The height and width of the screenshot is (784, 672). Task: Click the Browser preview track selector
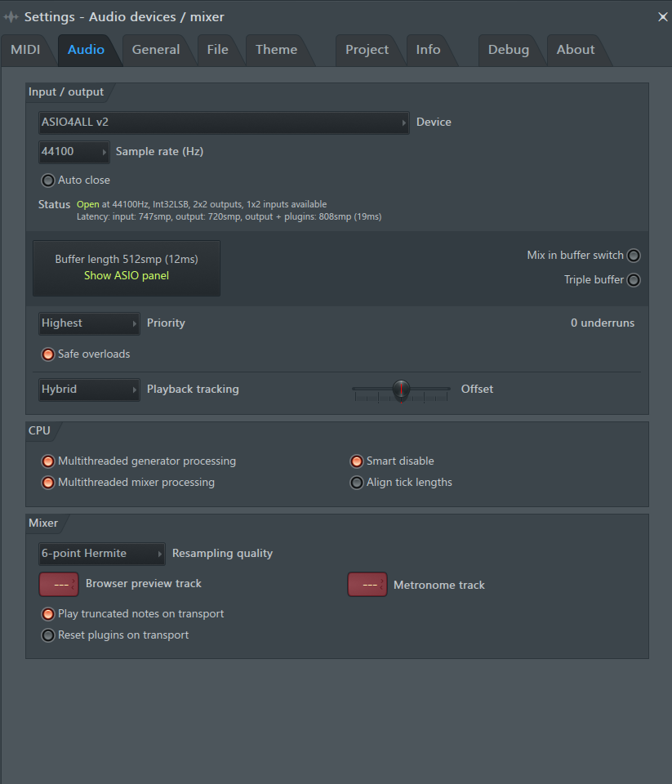(58, 585)
